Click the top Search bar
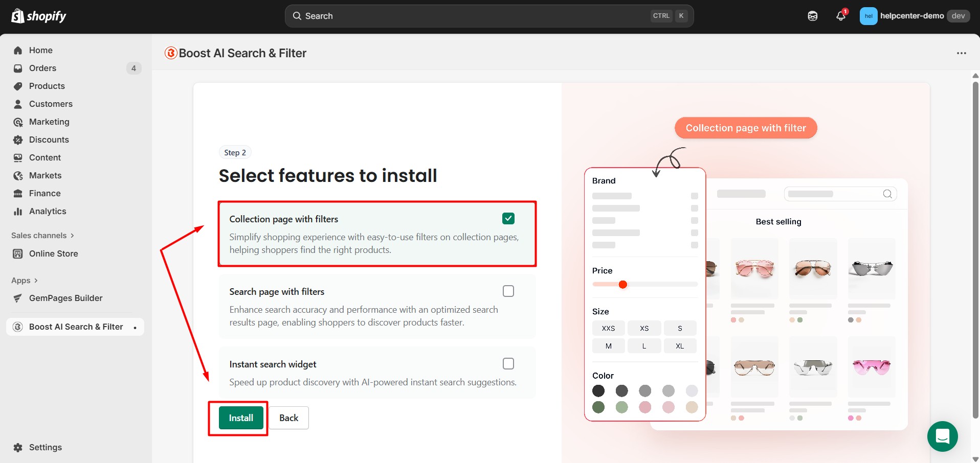Screen dimensions: 980x463 pyautogui.click(x=488, y=16)
